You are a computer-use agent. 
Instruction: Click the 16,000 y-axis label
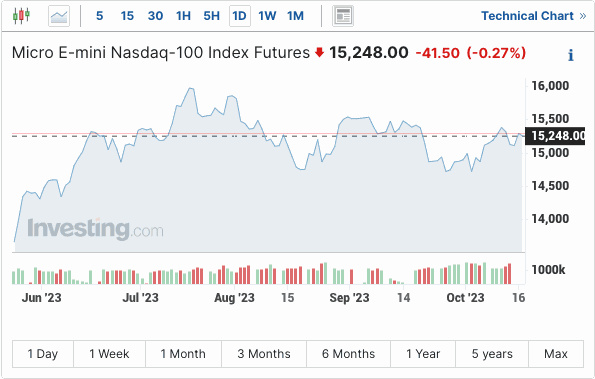[550, 86]
